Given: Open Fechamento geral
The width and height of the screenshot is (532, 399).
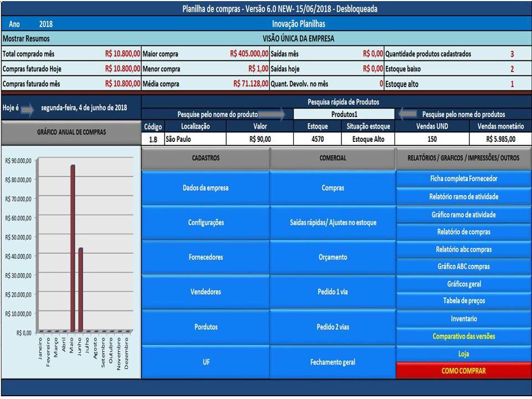Looking at the screenshot, I should pos(332,362).
